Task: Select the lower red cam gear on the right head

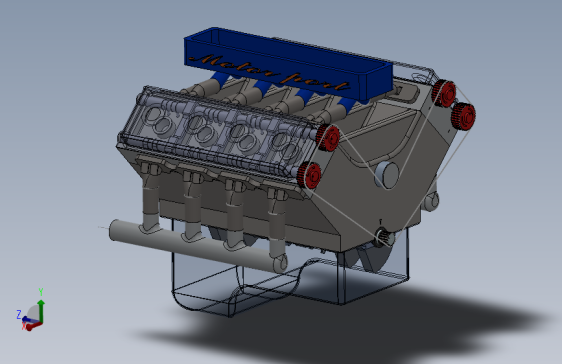Action: (x=463, y=116)
